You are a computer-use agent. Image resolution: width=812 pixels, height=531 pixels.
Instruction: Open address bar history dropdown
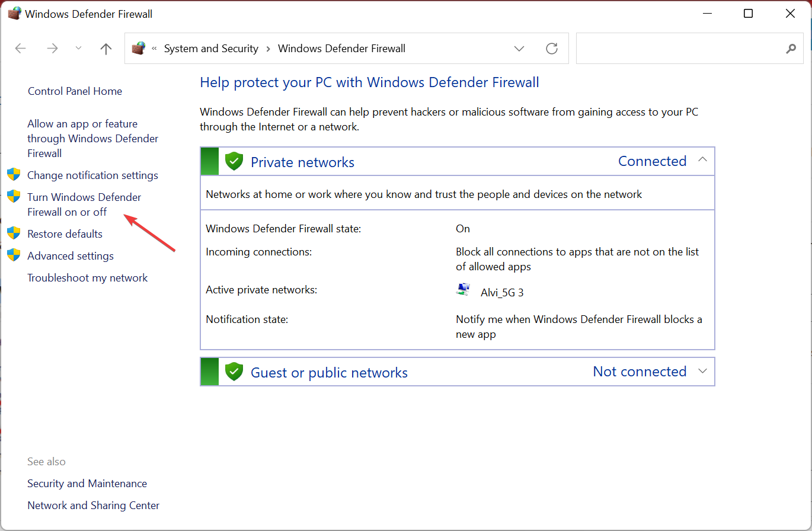519,49
